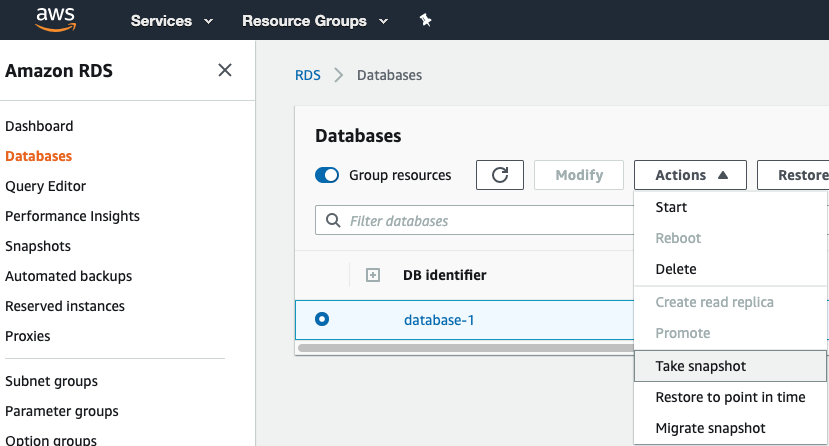Select the database-1 radio button

tap(322, 319)
